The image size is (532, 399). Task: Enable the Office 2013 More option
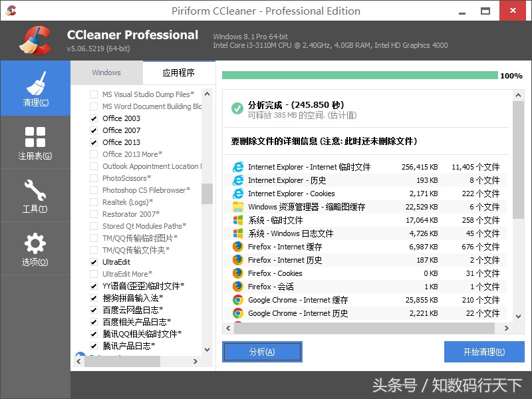[94, 154]
